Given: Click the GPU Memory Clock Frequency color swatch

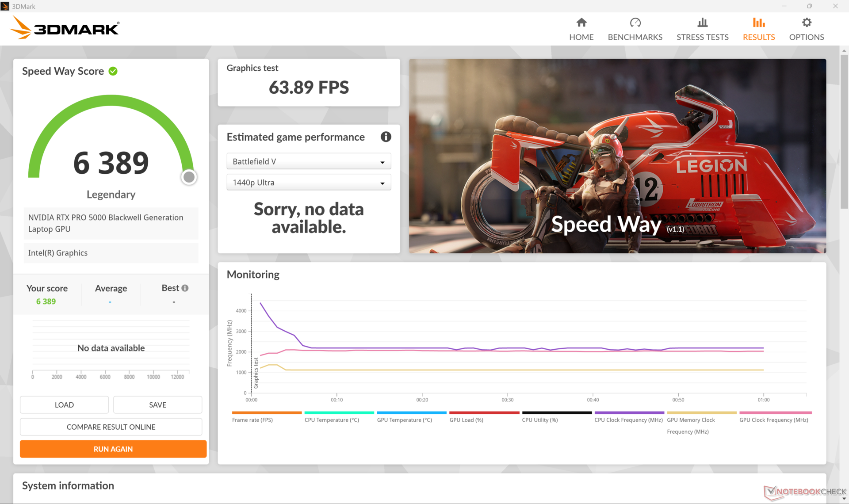Looking at the screenshot, I should click(701, 413).
